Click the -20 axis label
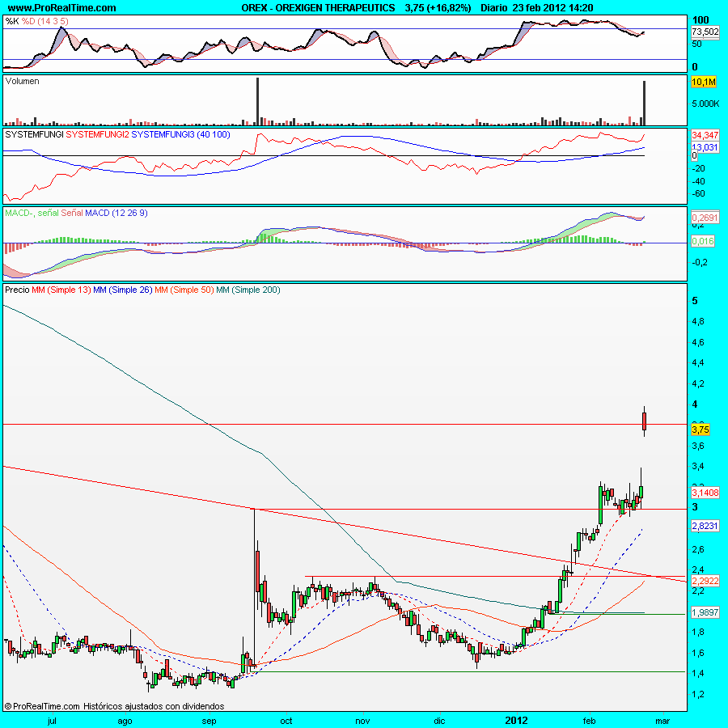The image size is (728, 728). tap(698, 168)
